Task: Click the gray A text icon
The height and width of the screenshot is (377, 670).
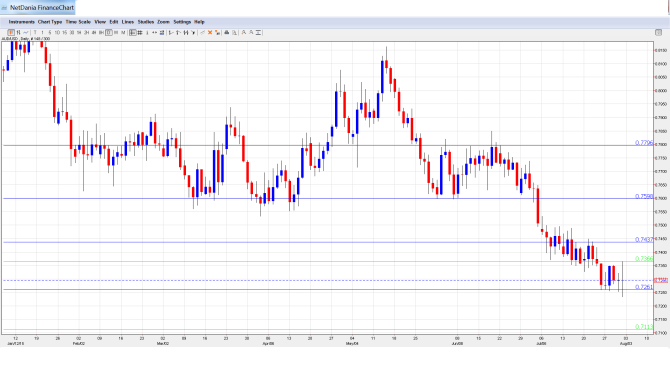Action: 251,32
